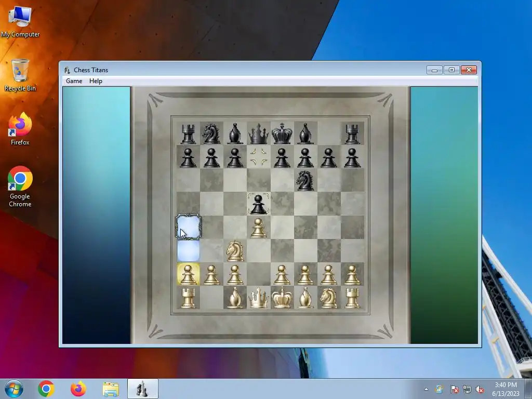Select the black king piece
Image resolution: width=532 pixels, height=399 pixels.
(282, 134)
